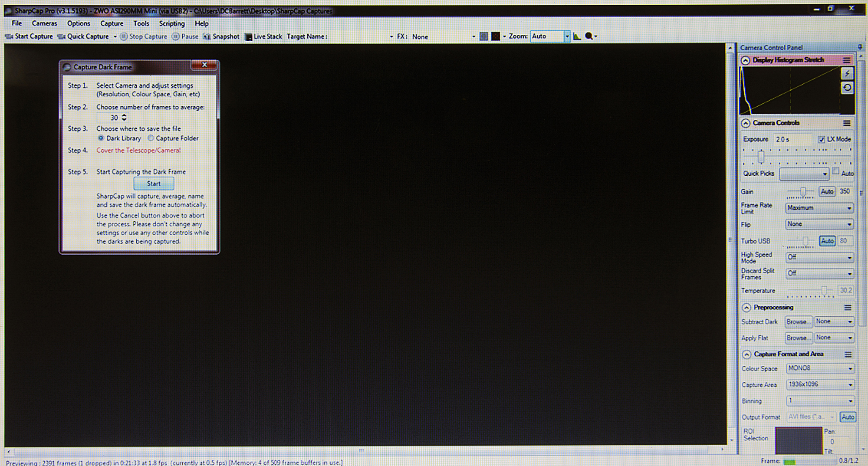Screen dimensions: 868x466
Task: Click the reset stretch circular arrow icon
Action: [x=847, y=88]
